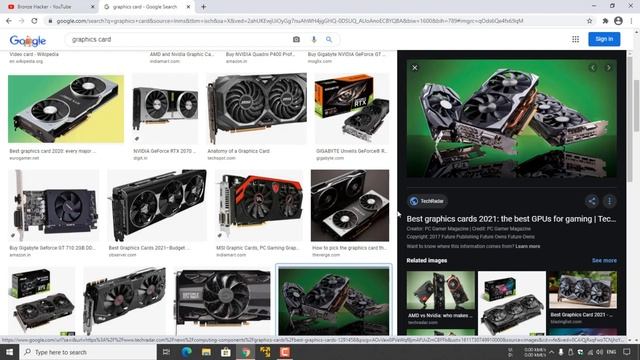
Task: Open How to pick the graphics card image
Action: [x=350, y=205]
